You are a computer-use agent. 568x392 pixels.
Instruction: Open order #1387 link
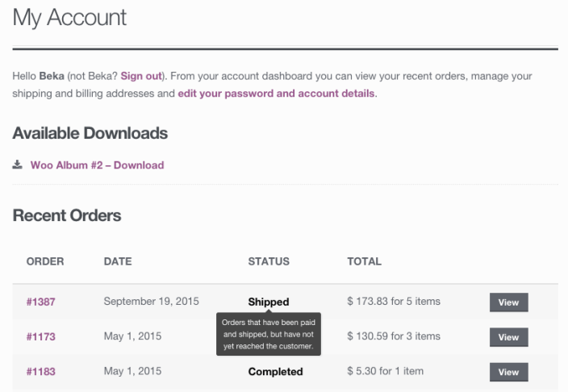click(x=40, y=302)
